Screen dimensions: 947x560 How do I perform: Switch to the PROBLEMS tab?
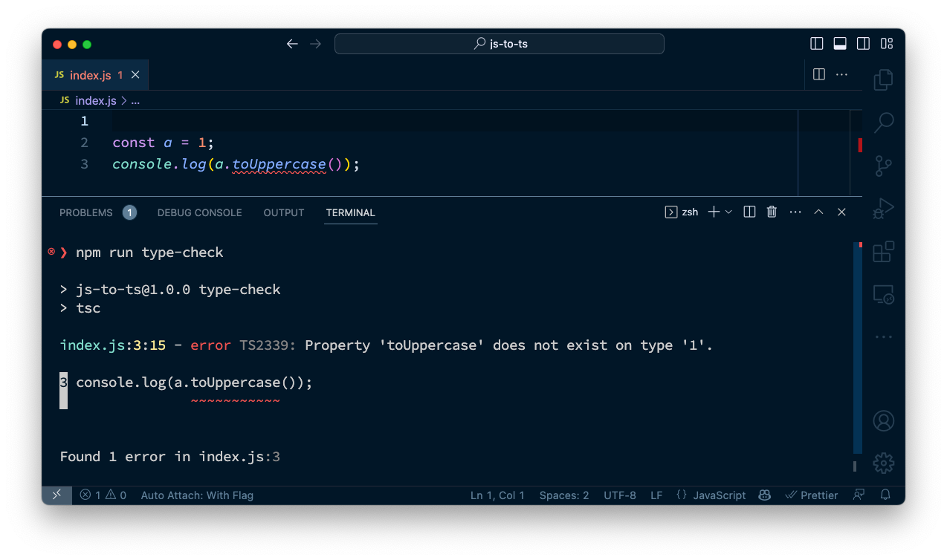tap(85, 212)
